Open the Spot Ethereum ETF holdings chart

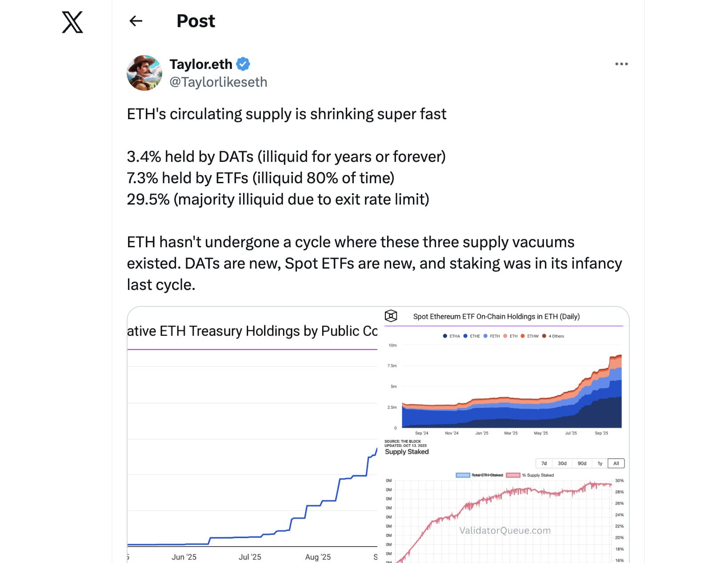point(505,382)
